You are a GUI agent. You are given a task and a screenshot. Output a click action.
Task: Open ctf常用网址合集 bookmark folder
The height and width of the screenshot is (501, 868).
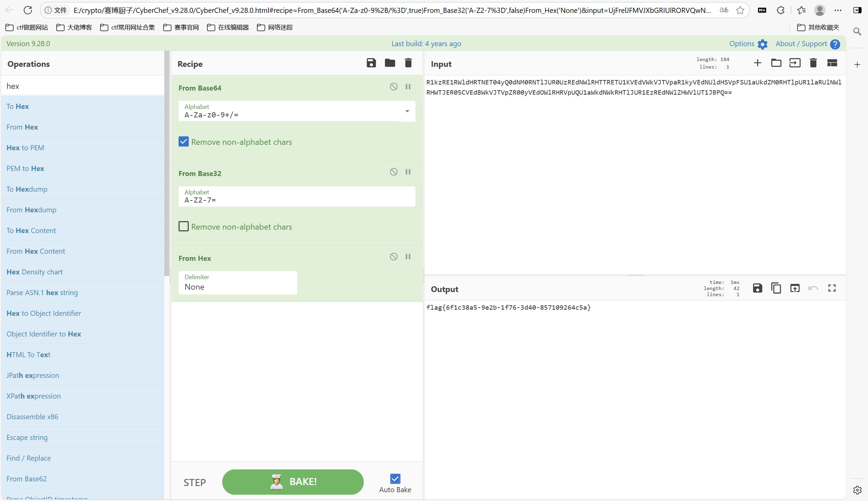[x=127, y=27]
